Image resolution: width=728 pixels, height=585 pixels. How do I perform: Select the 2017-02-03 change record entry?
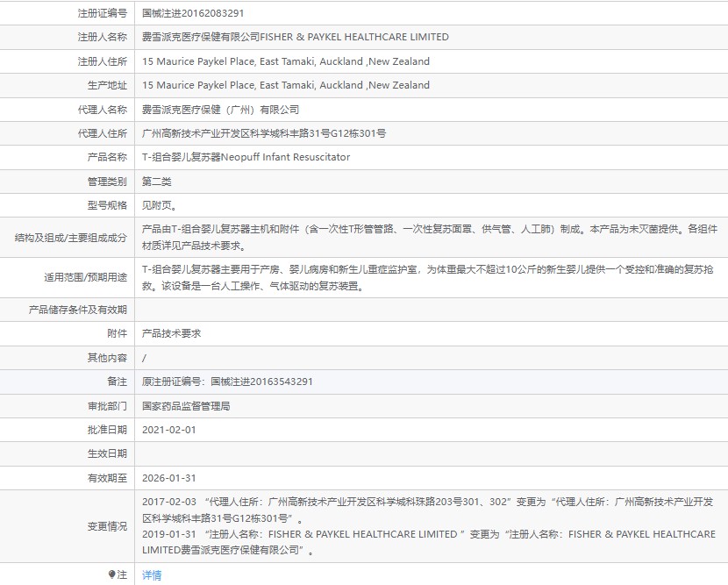coord(428,510)
